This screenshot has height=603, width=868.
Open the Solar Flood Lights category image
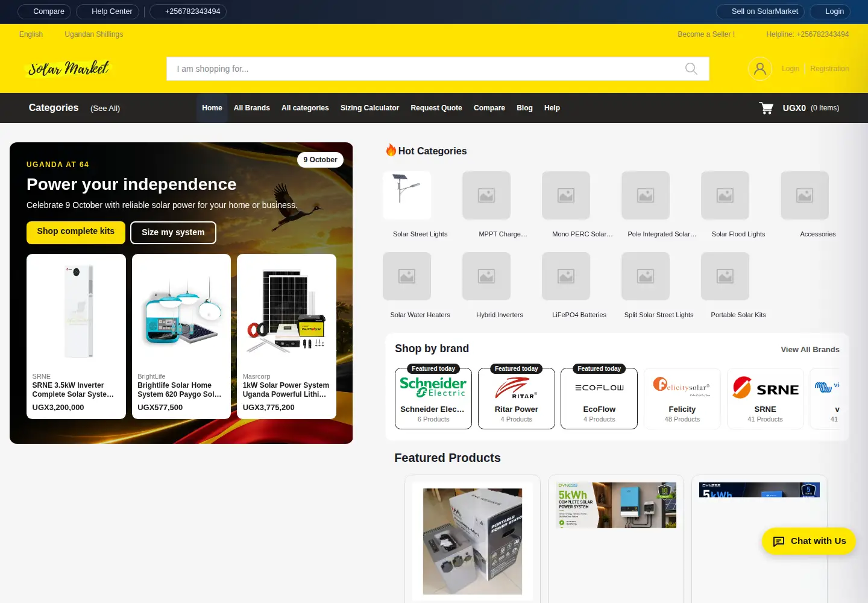pyautogui.click(x=725, y=195)
